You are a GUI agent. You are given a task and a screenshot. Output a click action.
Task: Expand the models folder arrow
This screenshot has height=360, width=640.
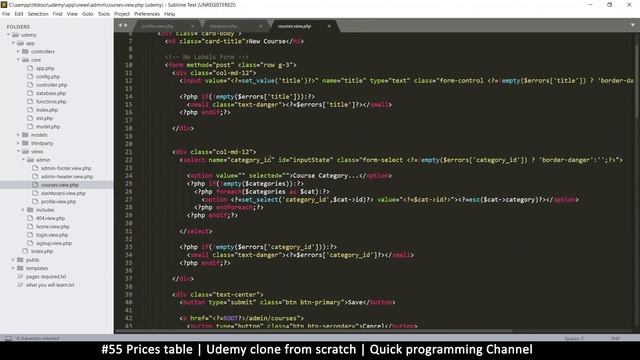pyautogui.click(x=18, y=135)
